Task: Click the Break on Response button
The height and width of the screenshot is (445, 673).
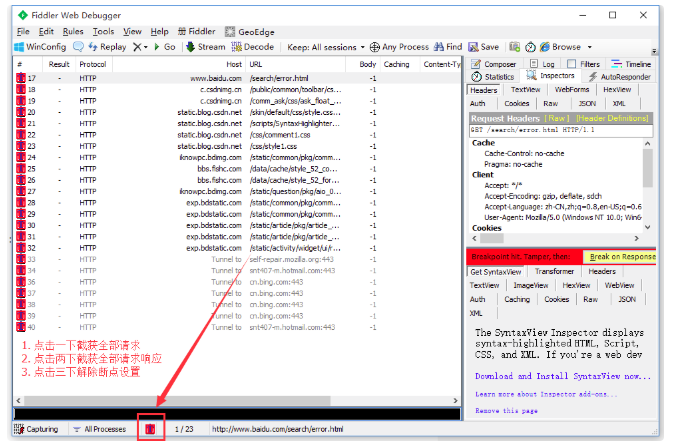Action: point(620,257)
